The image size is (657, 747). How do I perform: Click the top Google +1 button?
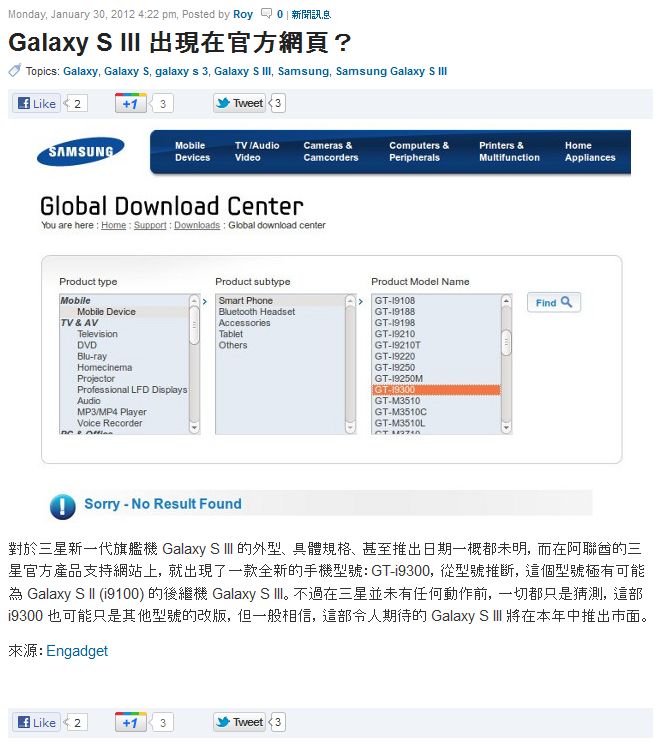(x=130, y=103)
